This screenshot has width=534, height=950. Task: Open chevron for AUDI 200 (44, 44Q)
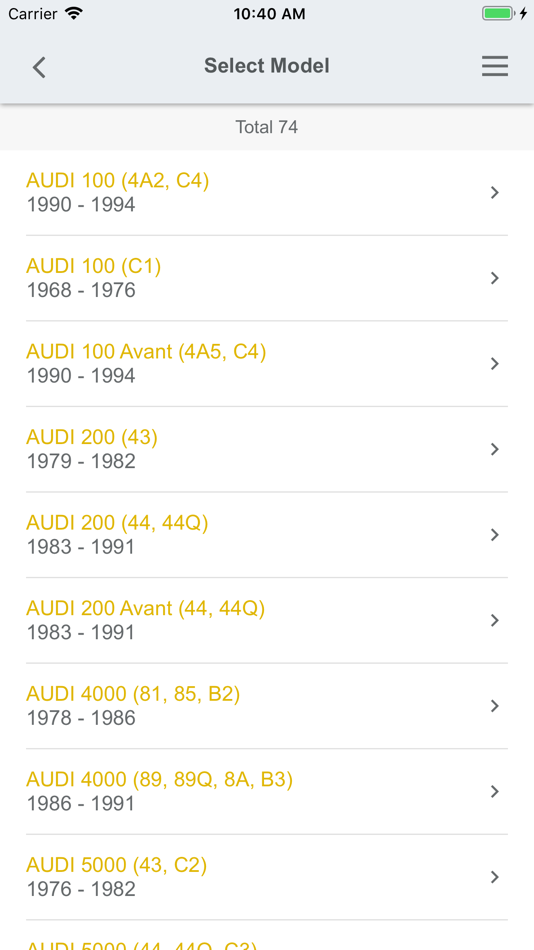495,534
